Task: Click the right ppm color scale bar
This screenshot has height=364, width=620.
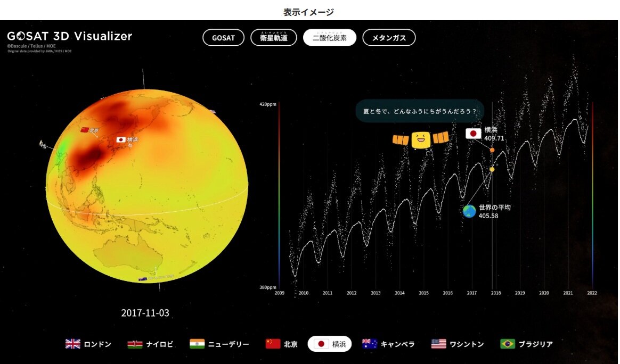Action: [593, 195]
